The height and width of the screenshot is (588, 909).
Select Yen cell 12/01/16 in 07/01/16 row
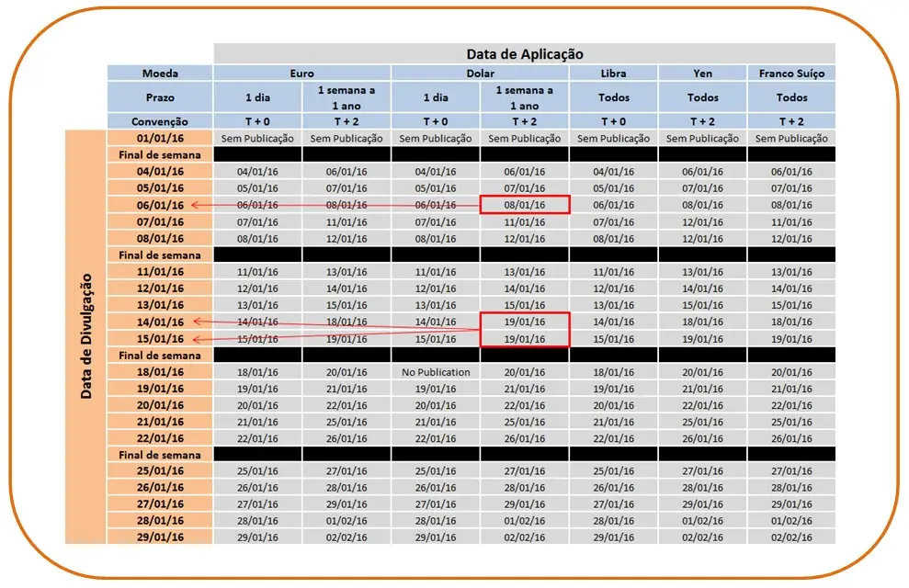(x=702, y=221)
